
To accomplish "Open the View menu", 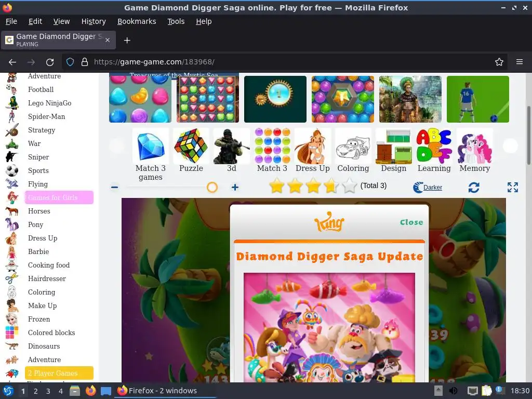I will coord(61,21).
